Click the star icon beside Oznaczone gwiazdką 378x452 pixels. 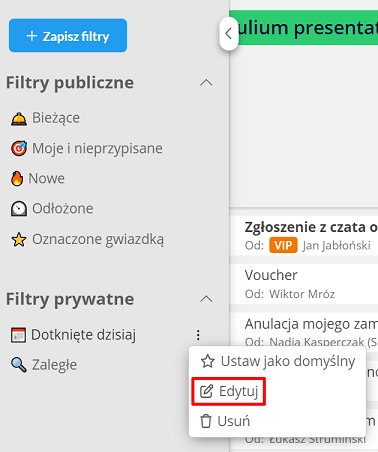tap(19, 240)
